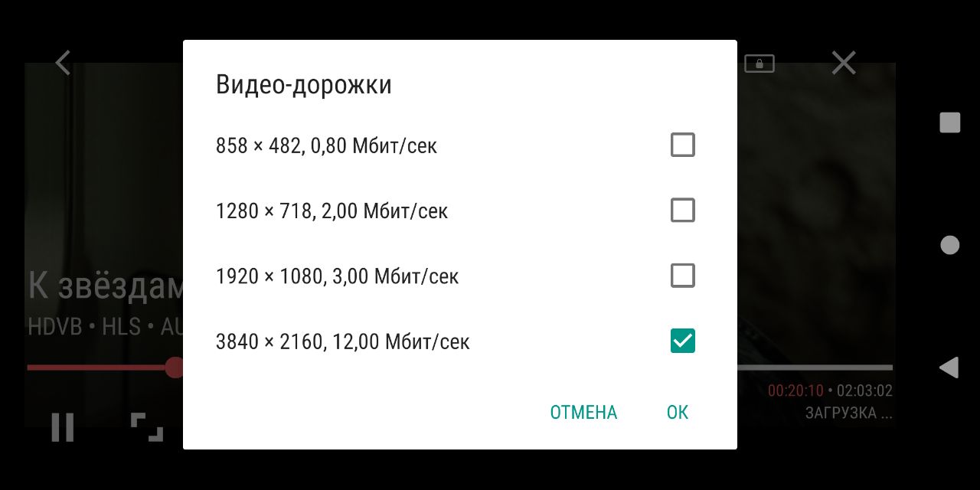The width and height of the screenshot is (980, 490).
Task: Tick the 1920 × 1080 checkbox
Action: [x=682, y=276]
